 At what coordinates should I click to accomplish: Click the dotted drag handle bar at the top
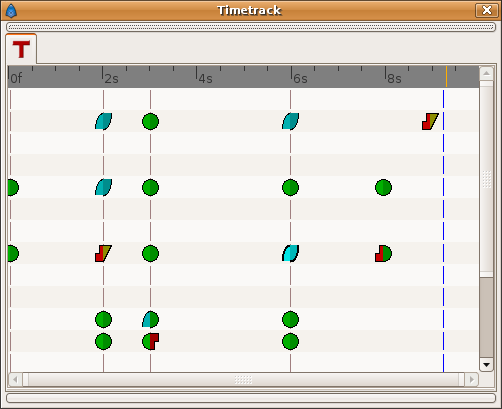click(251, 27)
